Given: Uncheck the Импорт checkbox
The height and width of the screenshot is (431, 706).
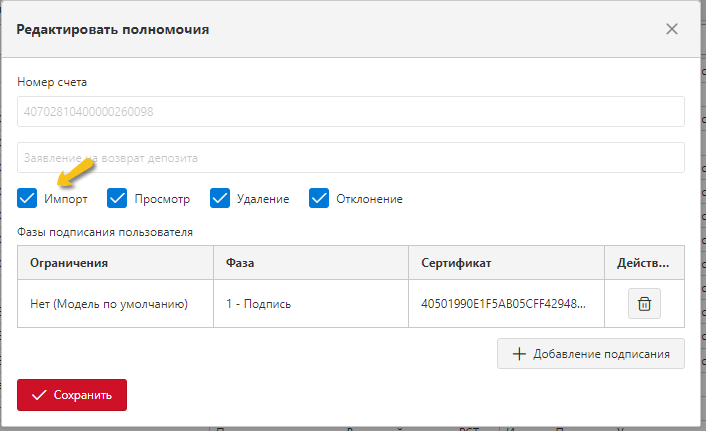Looking at the screenshot, I should 27,198.
